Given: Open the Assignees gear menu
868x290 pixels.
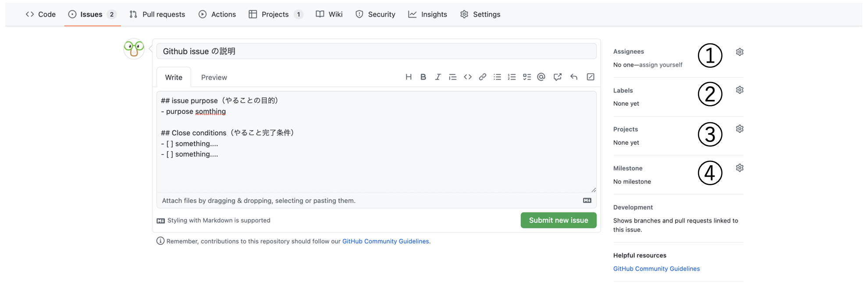Looking at the screenshot, I should click(x=740, y=52).
